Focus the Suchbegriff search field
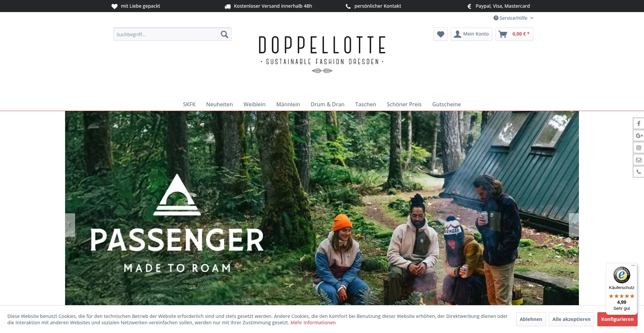The width and height of the screenshot is (644, 333). 166,34
